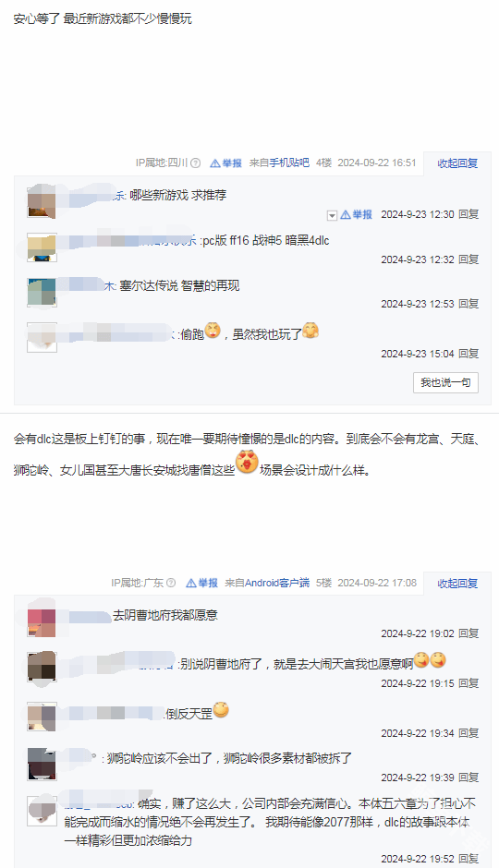Collapse replies on floor 5 with 收起回复
This screenshot has height=868, width=499.
point(457,584)
